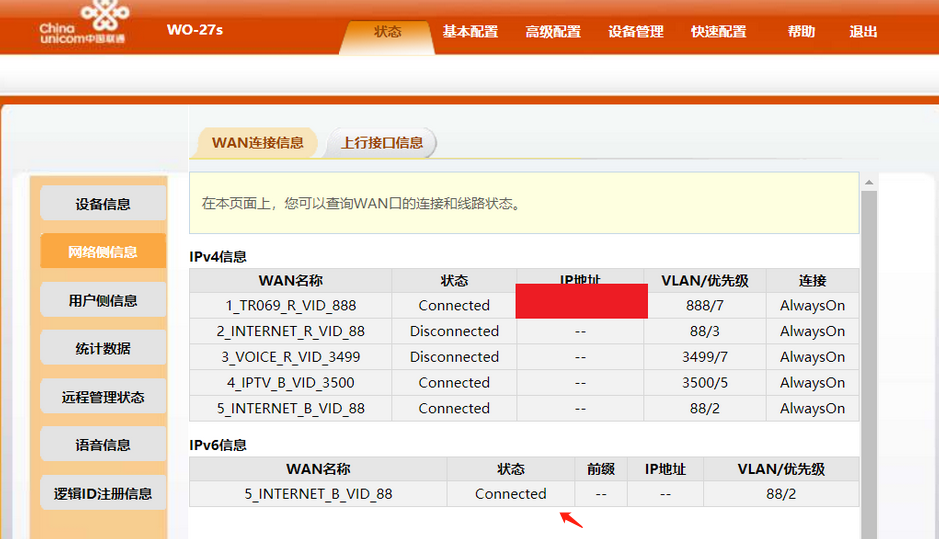Open 设备管理 in top navigation
The image size is (939, 539).
[x=636, y=32]
